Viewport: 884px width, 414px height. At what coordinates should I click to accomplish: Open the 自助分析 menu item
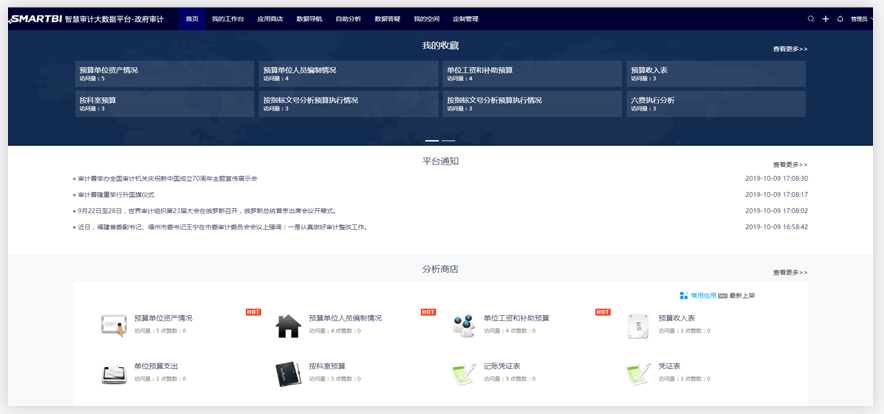tap(349, 19)
